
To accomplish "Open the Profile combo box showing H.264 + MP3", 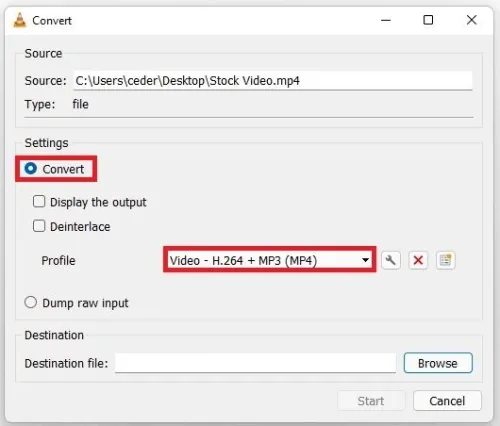I will point(269,260).
